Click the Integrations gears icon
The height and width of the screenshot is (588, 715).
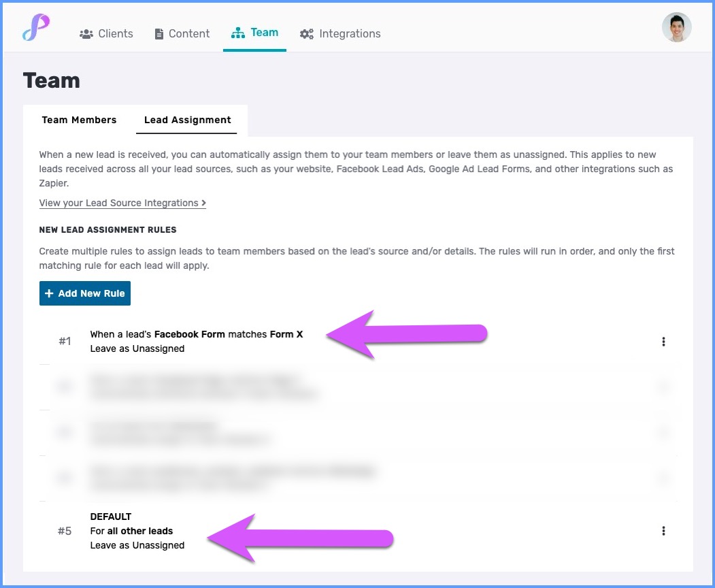tap(306, 33)
